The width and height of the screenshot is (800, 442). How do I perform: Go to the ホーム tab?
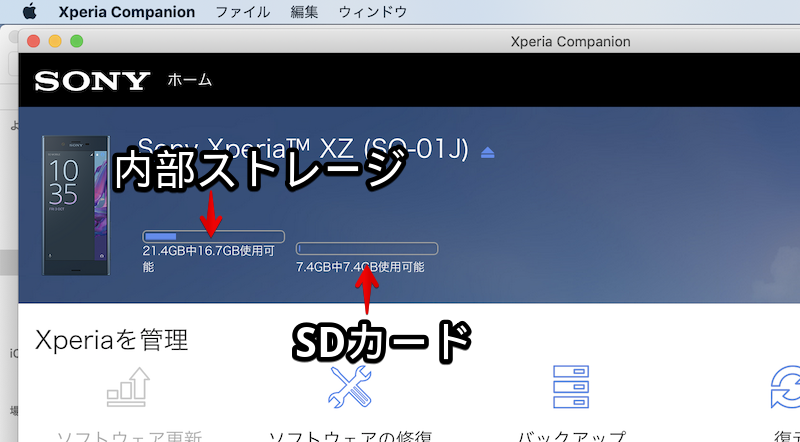point(189,80)
